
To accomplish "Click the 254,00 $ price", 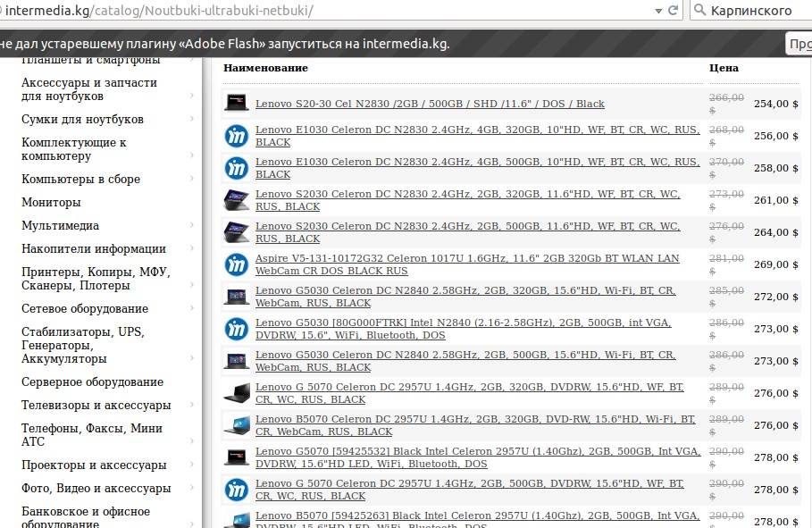I will [775, 104].
